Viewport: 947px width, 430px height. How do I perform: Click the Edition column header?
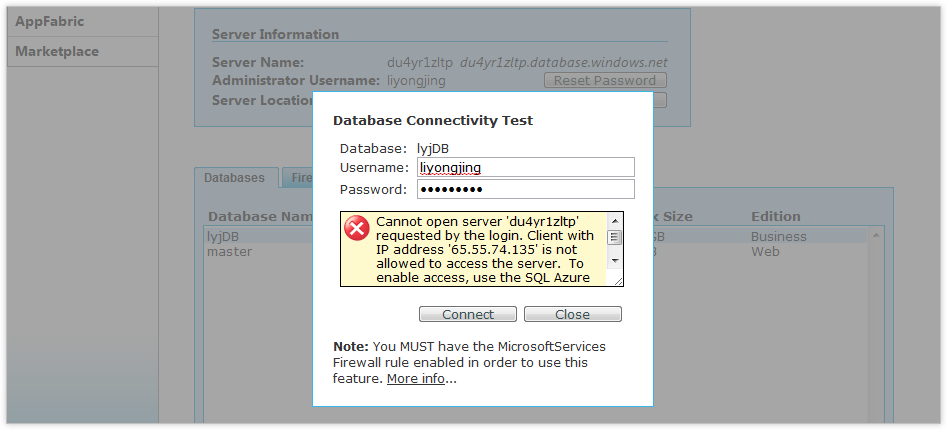click(x=776, y=216)
